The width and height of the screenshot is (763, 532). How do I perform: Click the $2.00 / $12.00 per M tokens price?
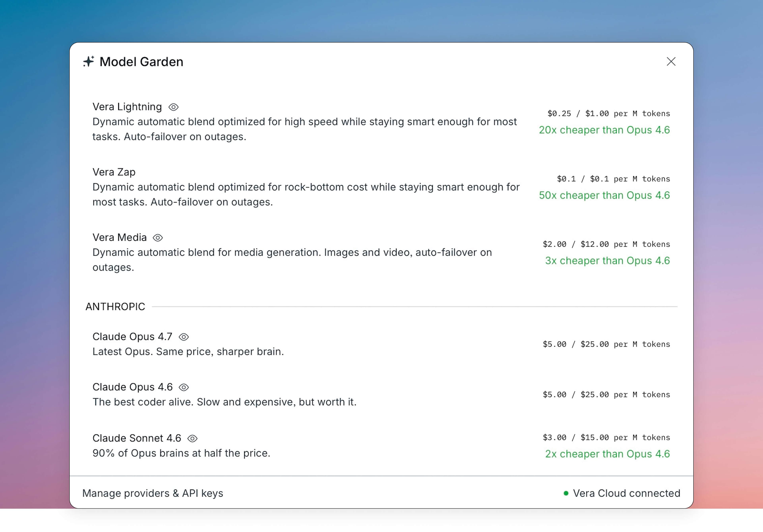[x=606, y=244]
